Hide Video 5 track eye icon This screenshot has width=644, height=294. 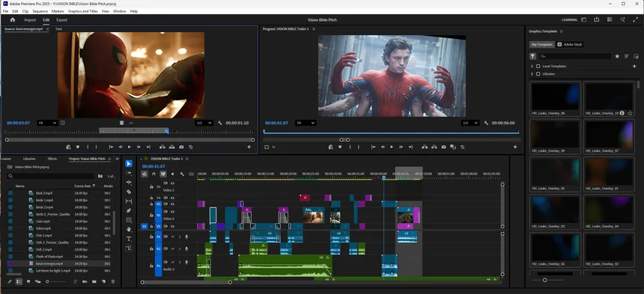coord(172,183)
